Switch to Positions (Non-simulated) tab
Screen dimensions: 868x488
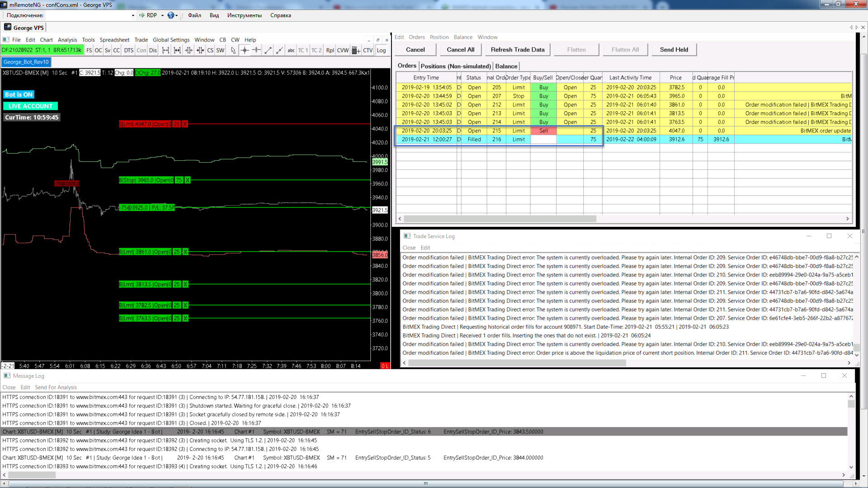pyautogui.click(x=455, y=66)
